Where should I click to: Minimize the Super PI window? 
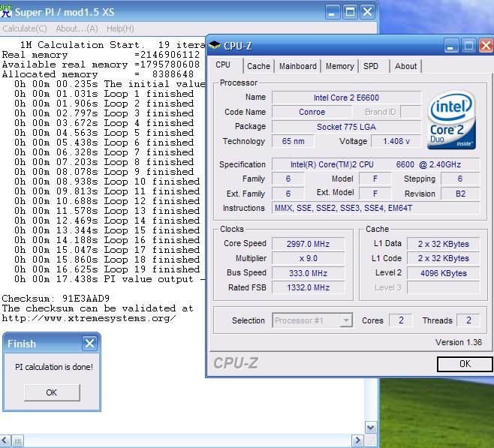click(332, 12)
